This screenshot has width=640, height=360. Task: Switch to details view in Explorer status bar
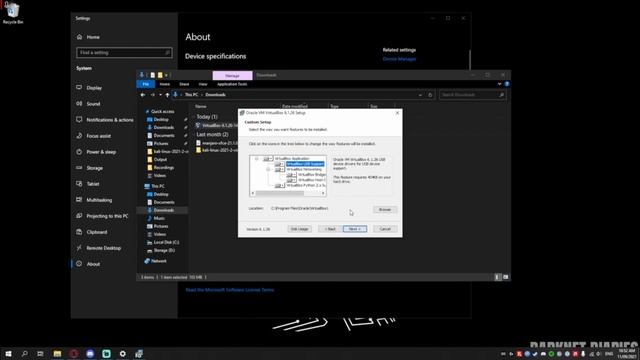[498, 277]
